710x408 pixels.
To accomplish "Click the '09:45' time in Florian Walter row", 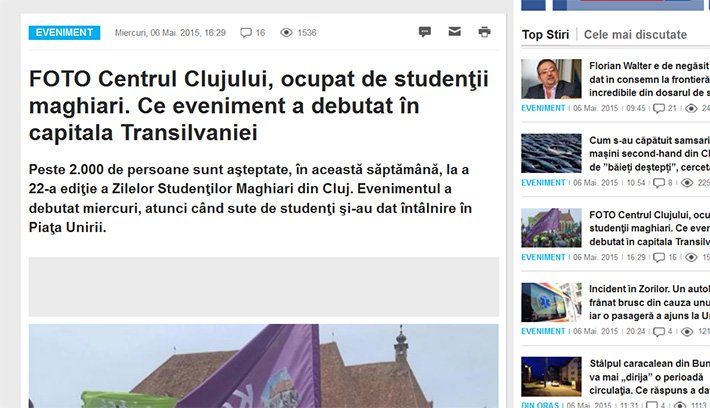I will tap(636, 108).
